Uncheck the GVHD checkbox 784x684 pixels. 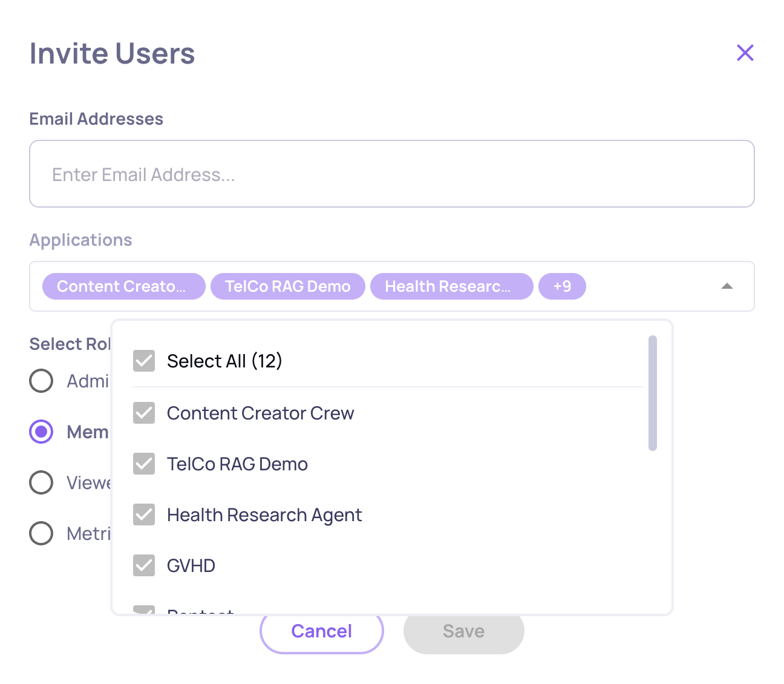click(x=144, y=565)
